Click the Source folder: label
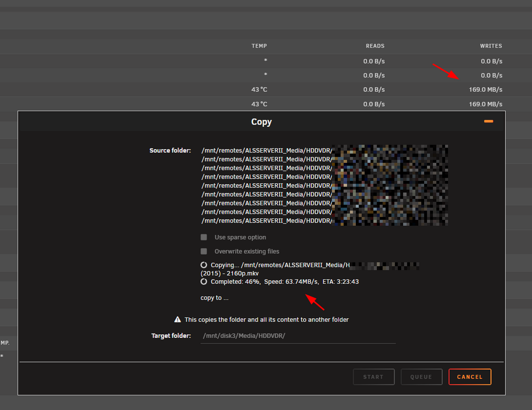The width and height of the screenshot is (532, 410). point(170,150)
